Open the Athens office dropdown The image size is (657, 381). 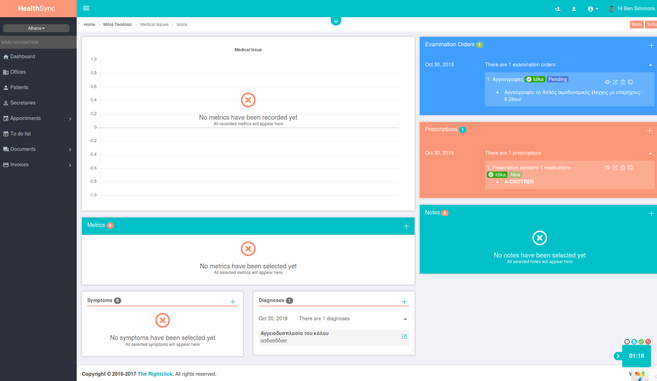point(36,28)
